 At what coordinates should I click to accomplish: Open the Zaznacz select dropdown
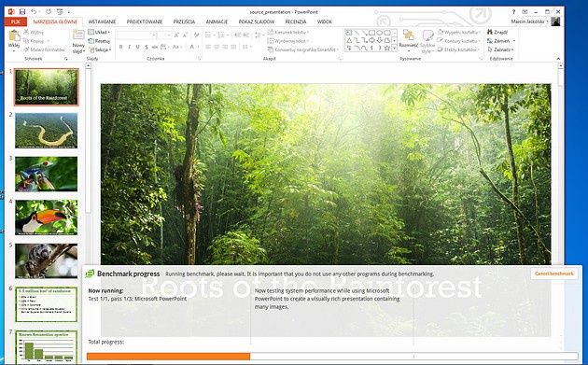(x=500, y=49)
